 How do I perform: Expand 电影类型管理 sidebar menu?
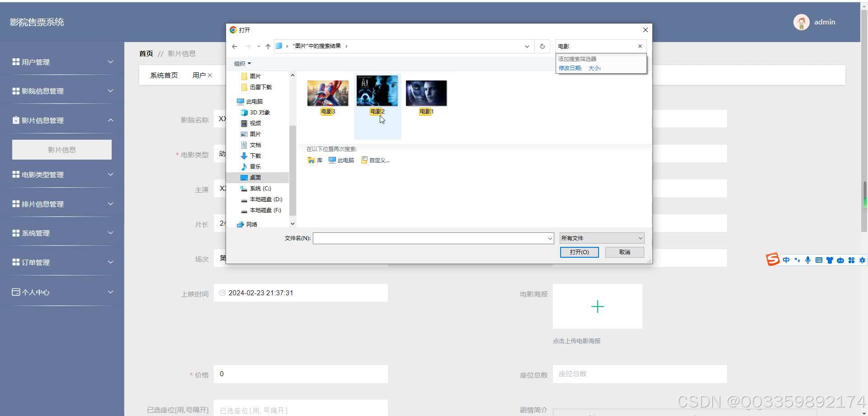(x=62, y=175)
